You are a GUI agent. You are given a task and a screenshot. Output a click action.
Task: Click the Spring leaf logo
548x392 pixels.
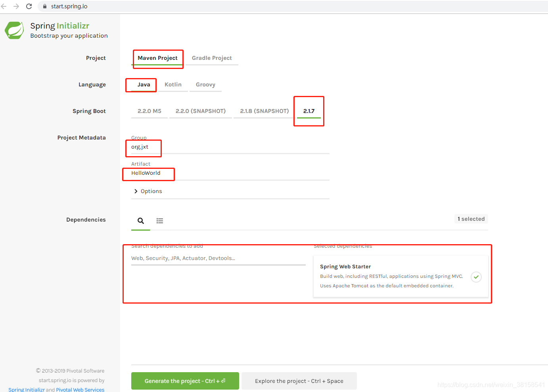point(14,31)
